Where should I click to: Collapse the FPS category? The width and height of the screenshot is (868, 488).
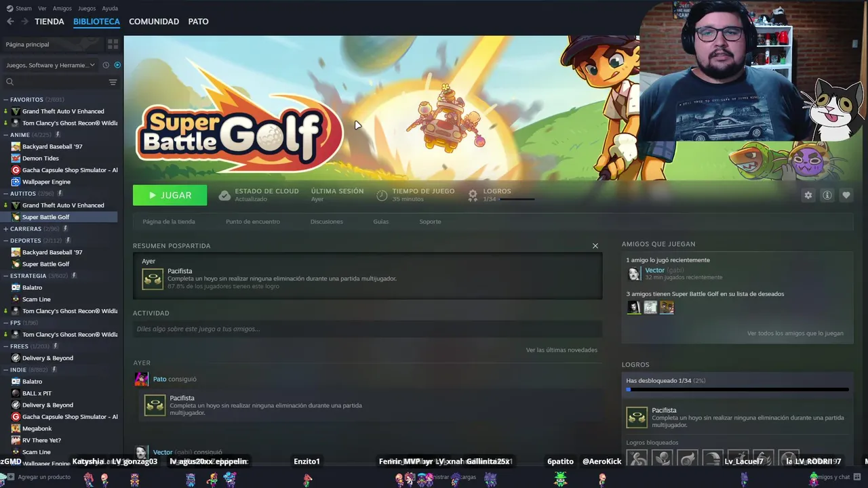[x=5, y=323]
